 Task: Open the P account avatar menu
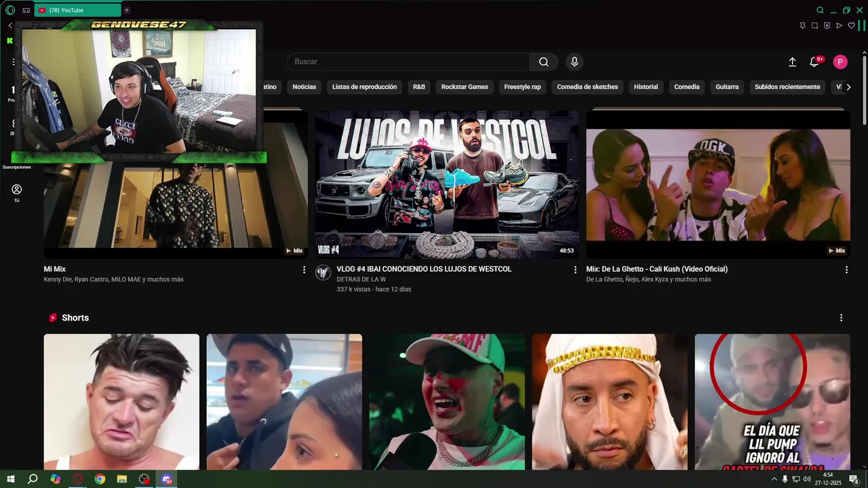pyautogui.click(x=840, y=62)
